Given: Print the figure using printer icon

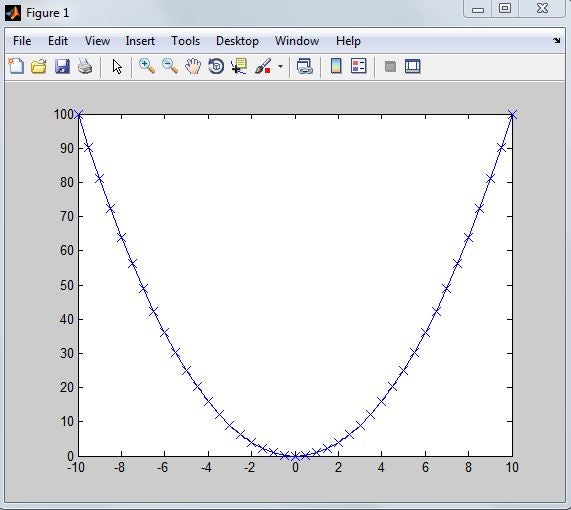Looking at the screenshot, I should (x=85, y=67).
